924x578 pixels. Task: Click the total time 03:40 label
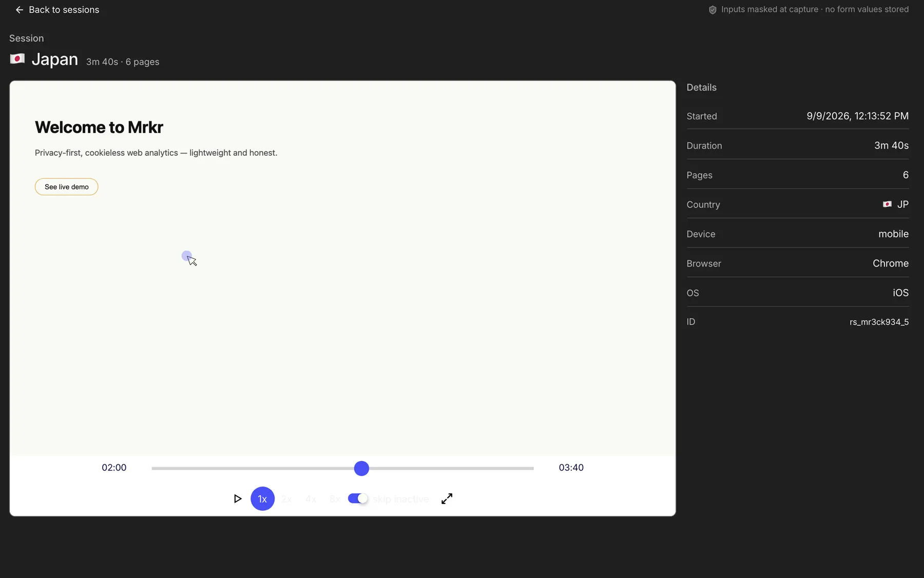pyautogui.click(x=571, y=468)
